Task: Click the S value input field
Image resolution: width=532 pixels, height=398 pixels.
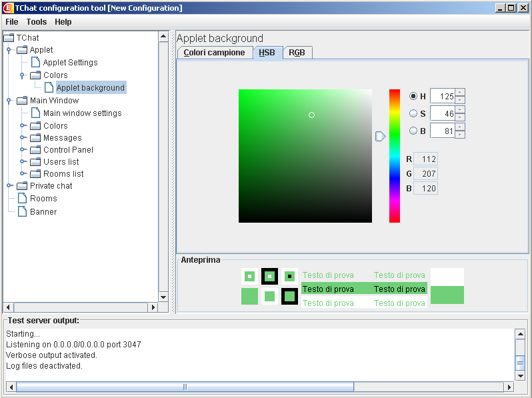Action: click(443, 113)
